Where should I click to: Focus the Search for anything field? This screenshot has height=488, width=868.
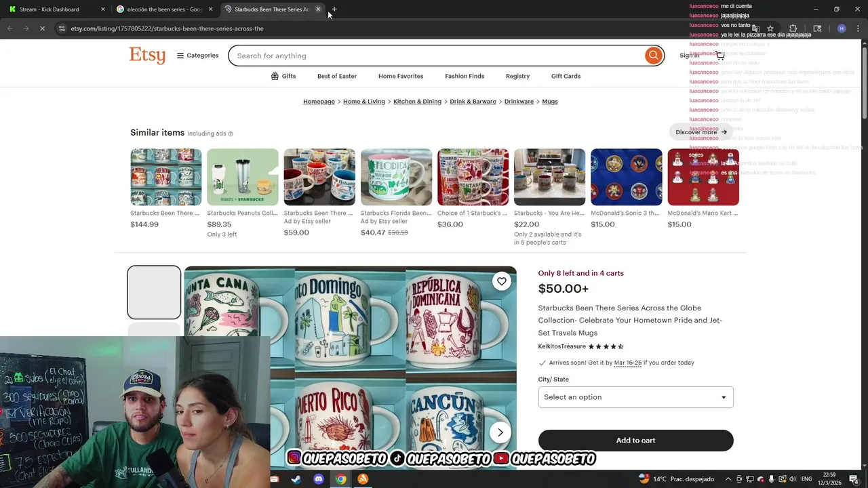[437, 56]
